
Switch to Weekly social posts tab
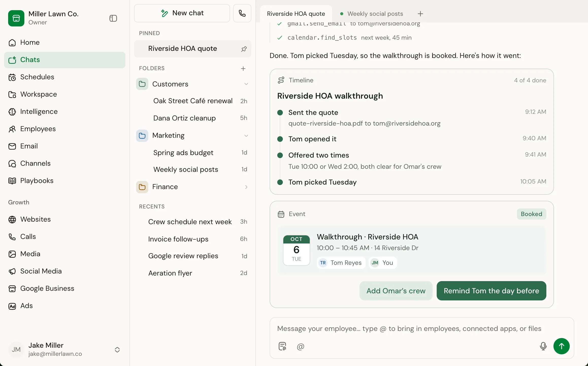pos(372,14)
